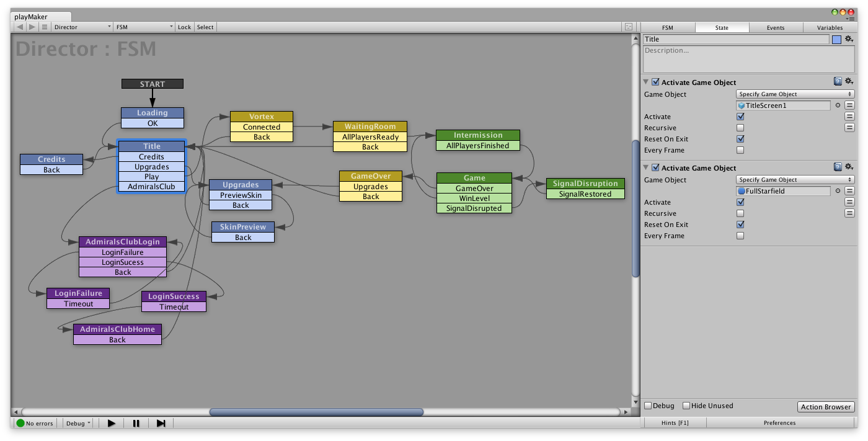The image size is (868, 441).
Task: Click the graph's vertical scroll up arrow
Action: [x=635, y=39]
